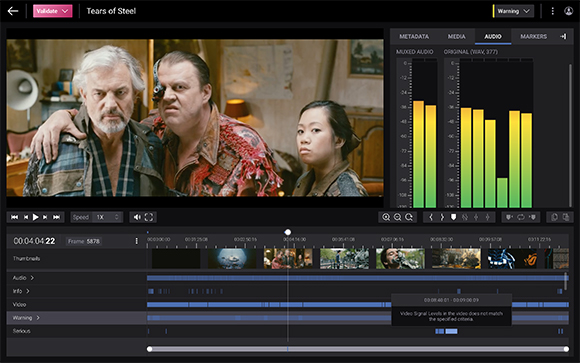Click the blank black first thumbnail
The width and height of the screenshot is (580, 363).
pyautogui.click(x=176, y=259)
